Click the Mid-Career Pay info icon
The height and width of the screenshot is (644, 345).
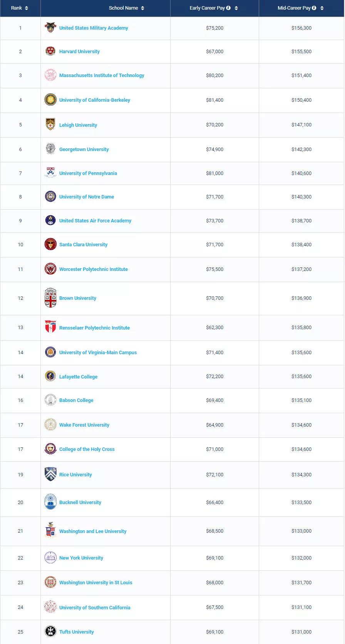(314, 8)
